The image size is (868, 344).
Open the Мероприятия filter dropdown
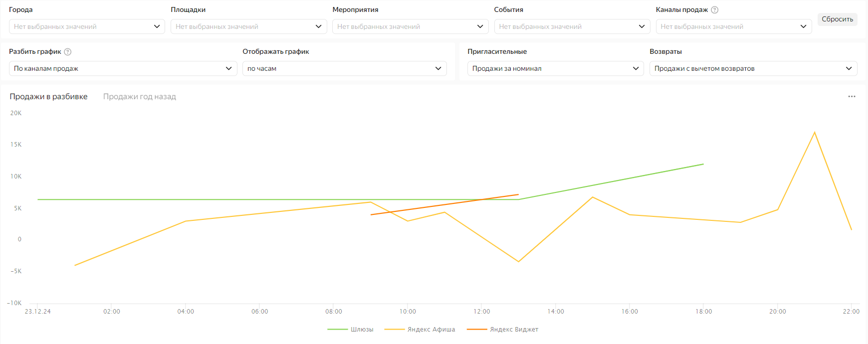(x=410, y=26)
